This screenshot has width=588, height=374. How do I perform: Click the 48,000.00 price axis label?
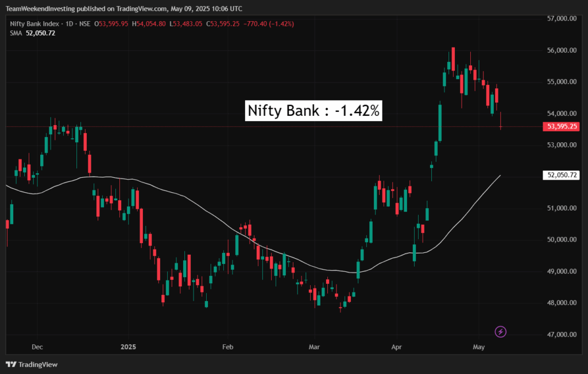(x=562, y=303)
